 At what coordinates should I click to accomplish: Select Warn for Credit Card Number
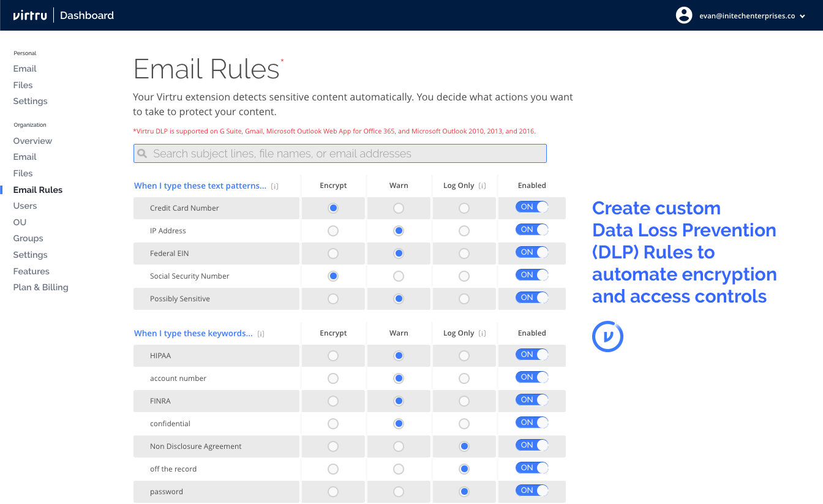point(399,208)
